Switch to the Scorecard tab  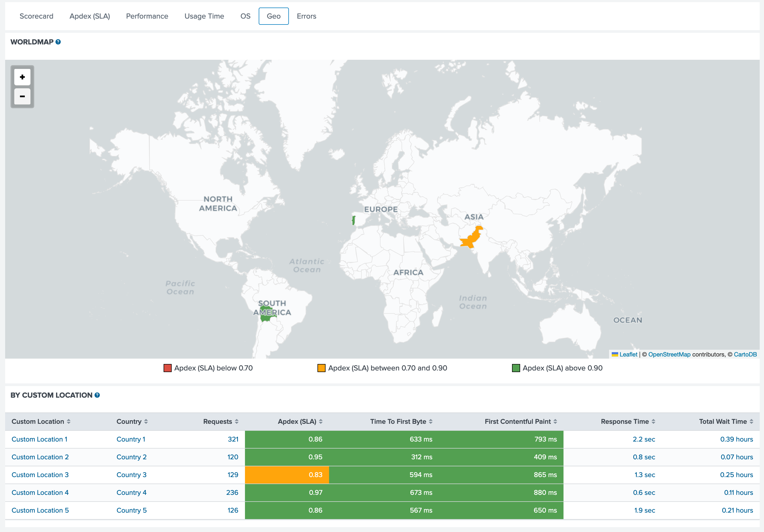click(36, 16)
